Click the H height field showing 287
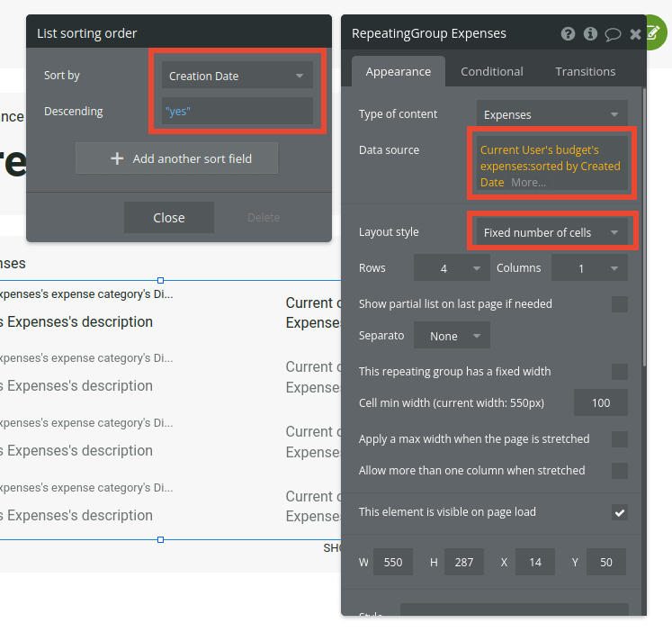 coord(463,562)
